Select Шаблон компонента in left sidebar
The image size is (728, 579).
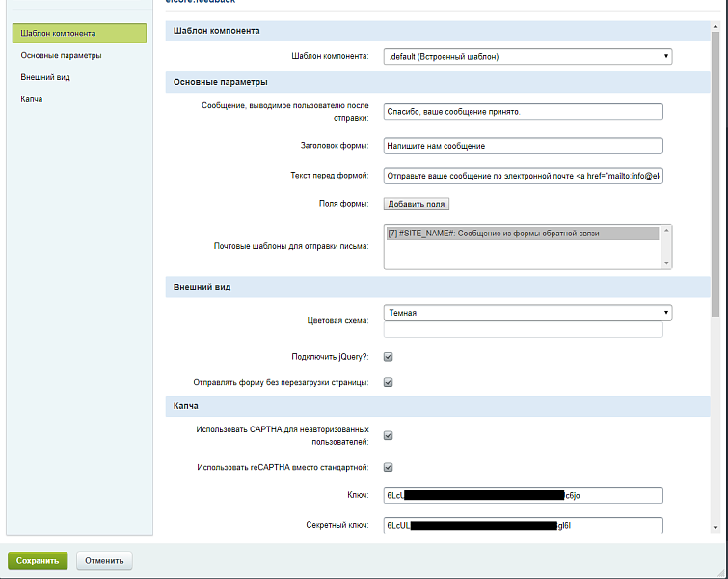click(x=79, y=34)
